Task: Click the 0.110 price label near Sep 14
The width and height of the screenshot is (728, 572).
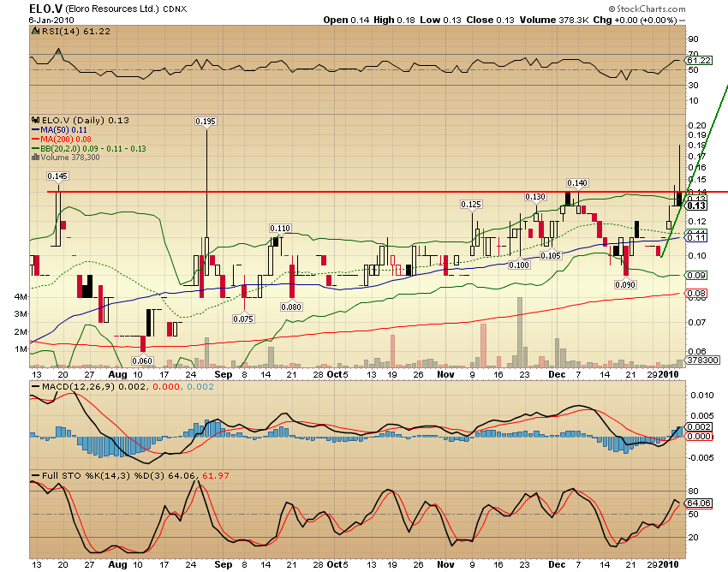Action: (280, 228)
